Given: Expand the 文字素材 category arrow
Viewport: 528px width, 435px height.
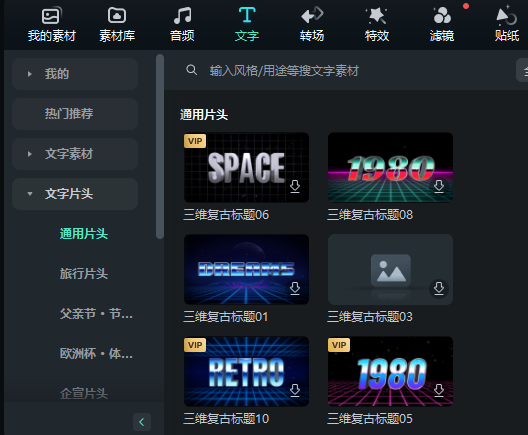Looking at the screenshot, I should (x=30, y=154).
